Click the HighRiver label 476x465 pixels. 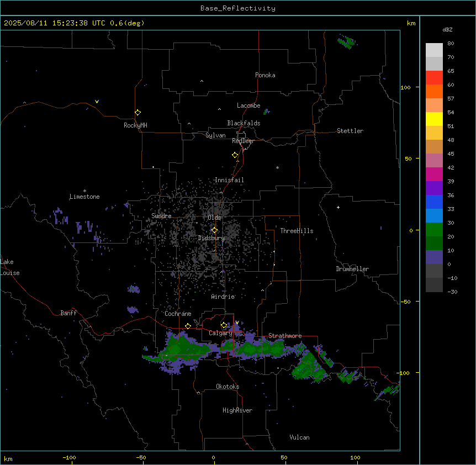(x=237, y=410)
